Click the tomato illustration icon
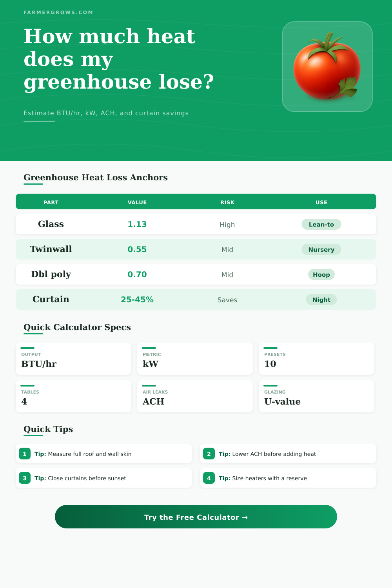This screenshot has width=392, height=588. coord(327,67)
